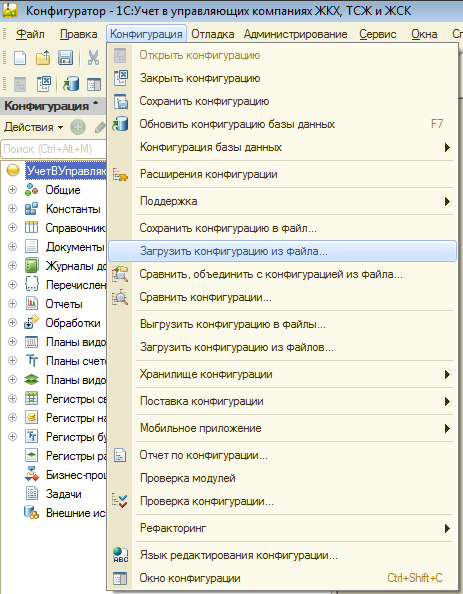Click the Бизнес-процессы tree icon
This screenshot has height=594, width=463.
pos(31,474)
